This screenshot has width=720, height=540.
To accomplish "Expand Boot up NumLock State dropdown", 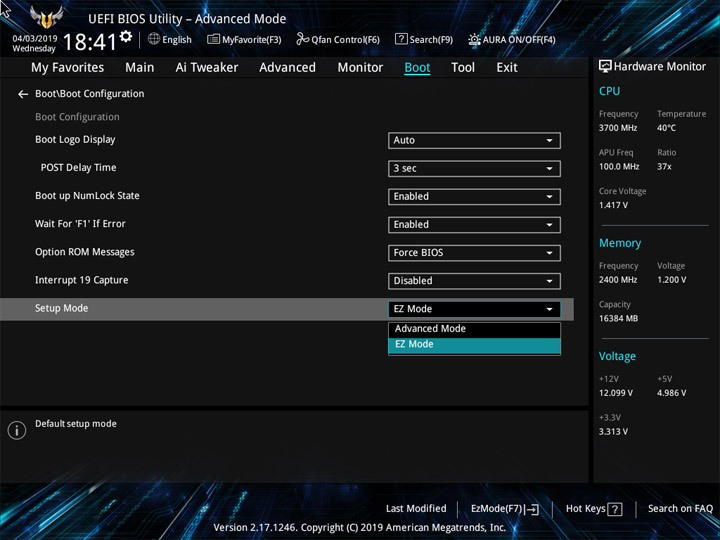I will point(474,197).
